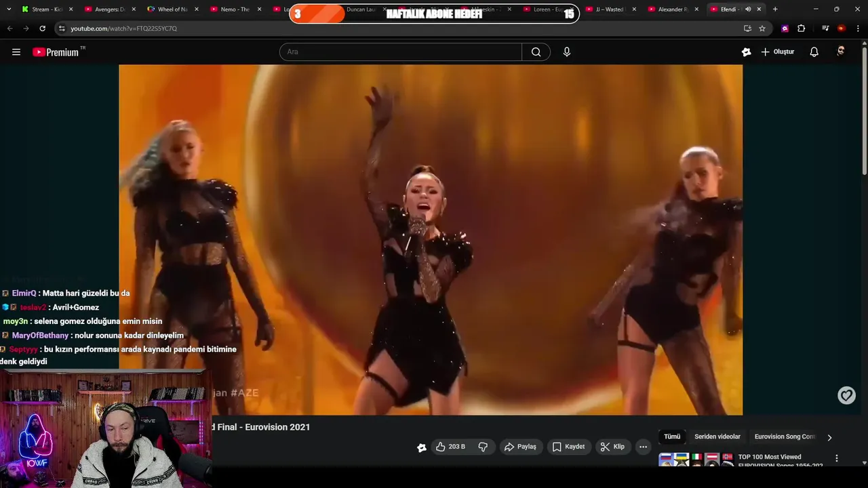Open a new browser tab with the plus
868x488 pixels.
775,9
